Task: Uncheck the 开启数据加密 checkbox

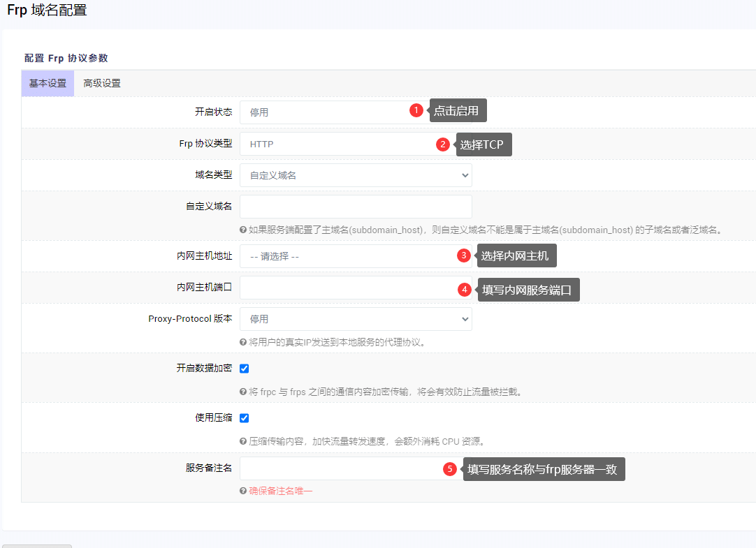Action: (x=245, y=369)
